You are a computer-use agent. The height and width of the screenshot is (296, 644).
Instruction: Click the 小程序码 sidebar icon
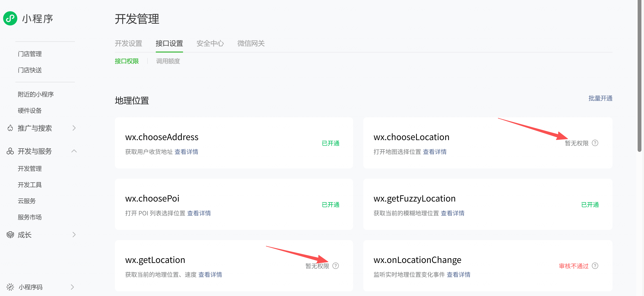point(10,287)
